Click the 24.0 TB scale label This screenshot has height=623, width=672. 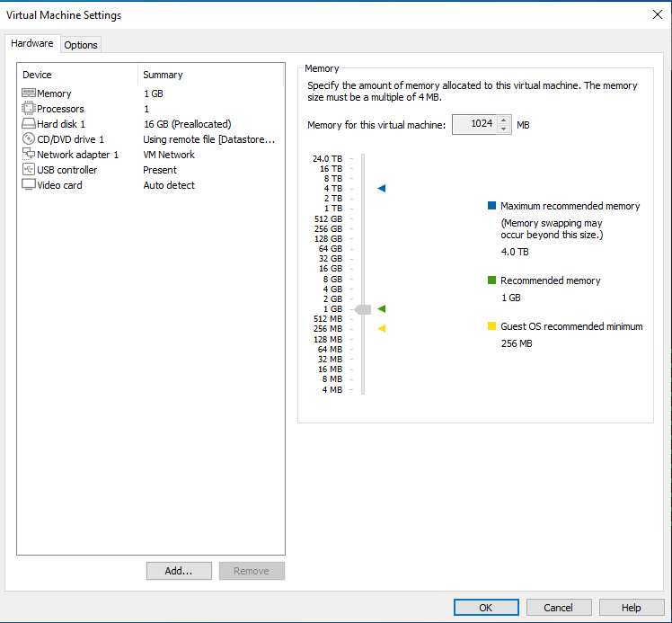pos(327,158)
